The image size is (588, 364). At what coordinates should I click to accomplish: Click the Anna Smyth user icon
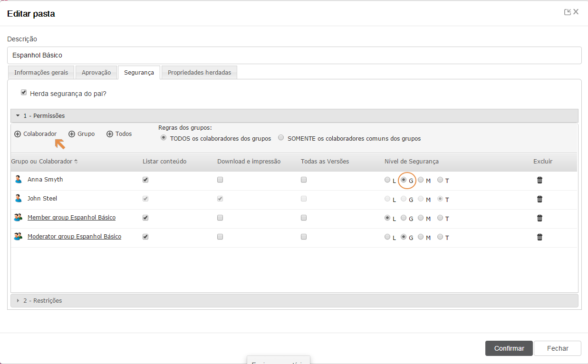click(18, 180)
